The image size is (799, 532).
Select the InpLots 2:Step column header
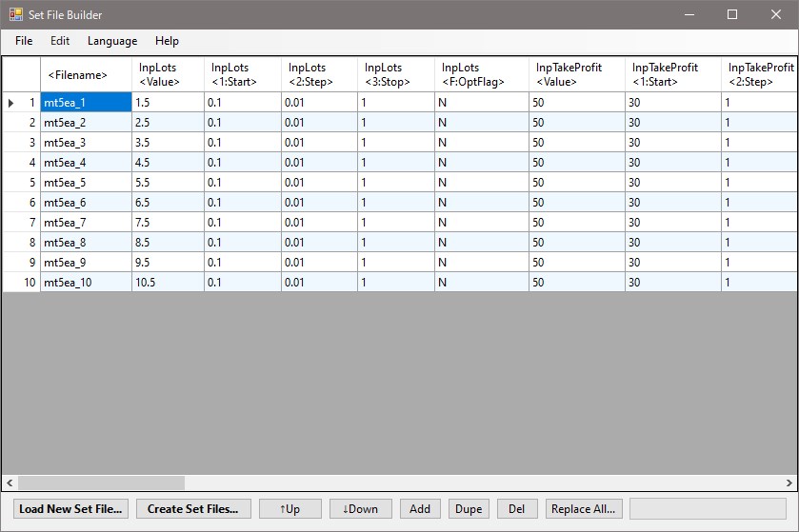pos(319,75)
